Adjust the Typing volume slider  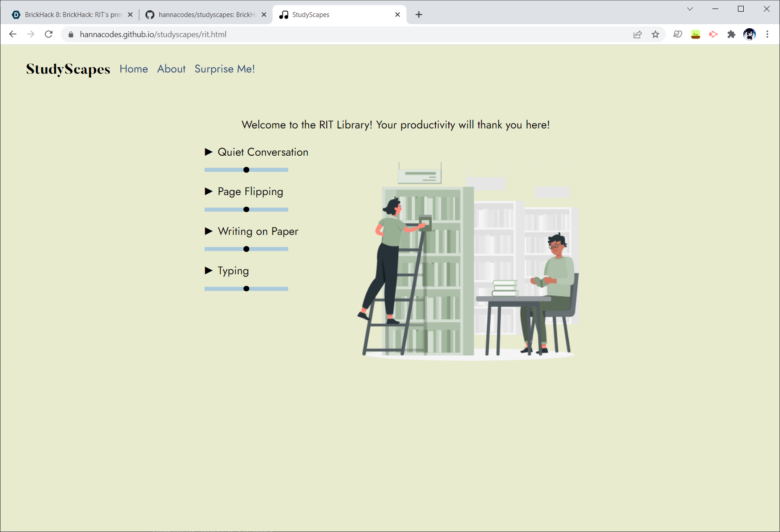click(246, 289)
